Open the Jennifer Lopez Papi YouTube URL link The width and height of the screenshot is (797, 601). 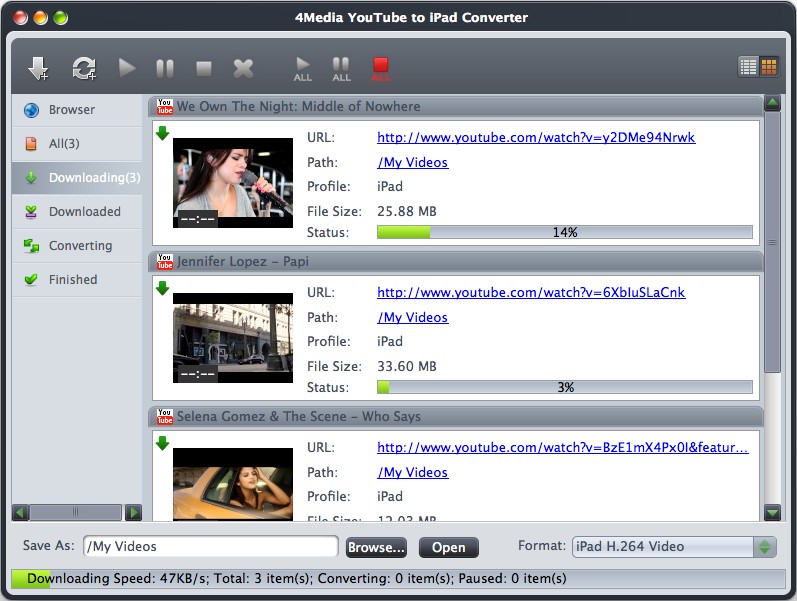point(531,293)
